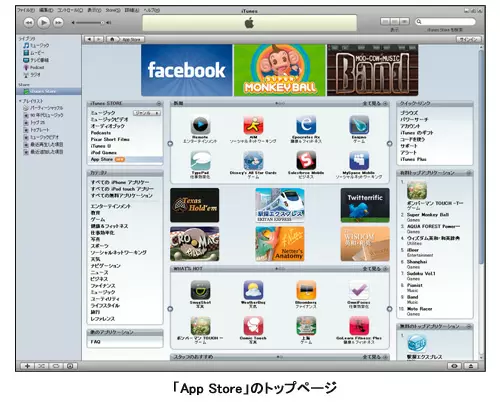
Task: Select the Comic Touch app icon
Action: [253, 326]
